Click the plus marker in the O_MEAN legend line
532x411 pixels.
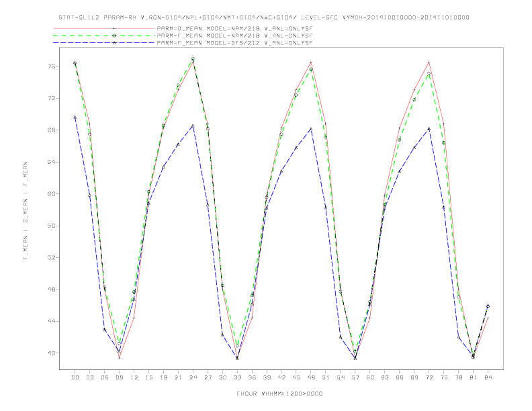coord(114,28)
